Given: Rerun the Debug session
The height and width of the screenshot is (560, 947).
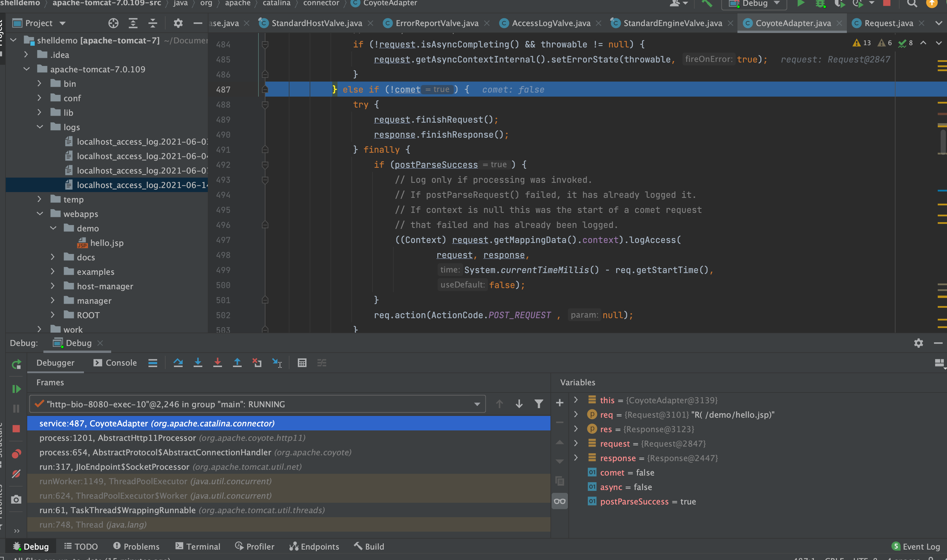Looking at the screenshot, I should pos(16,364).
